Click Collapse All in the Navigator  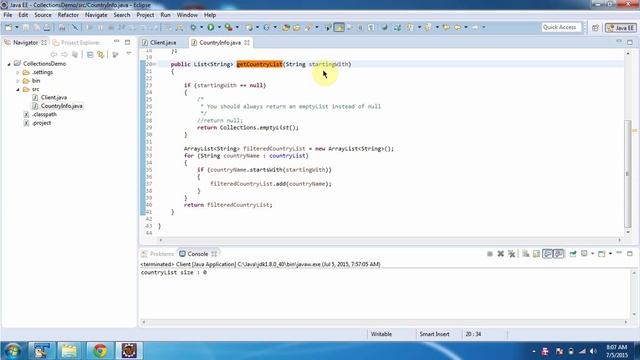point(90,54)
